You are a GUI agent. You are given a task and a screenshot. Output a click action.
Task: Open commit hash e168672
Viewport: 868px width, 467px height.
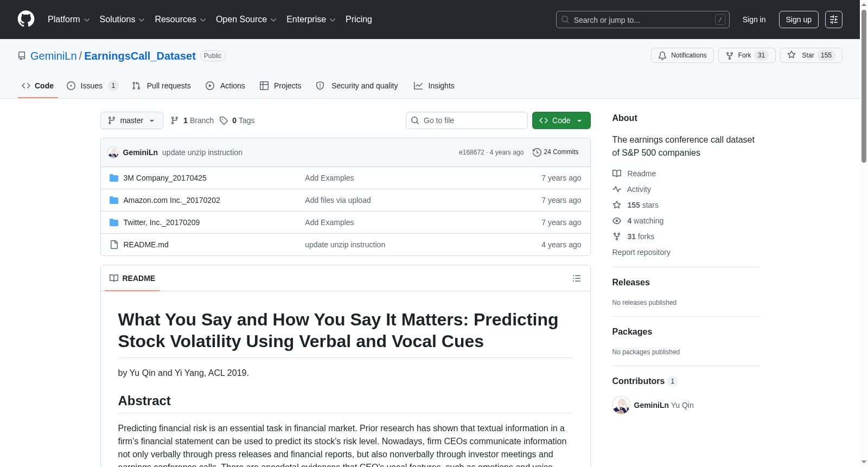pyautogui.click(x=471, y=152)
